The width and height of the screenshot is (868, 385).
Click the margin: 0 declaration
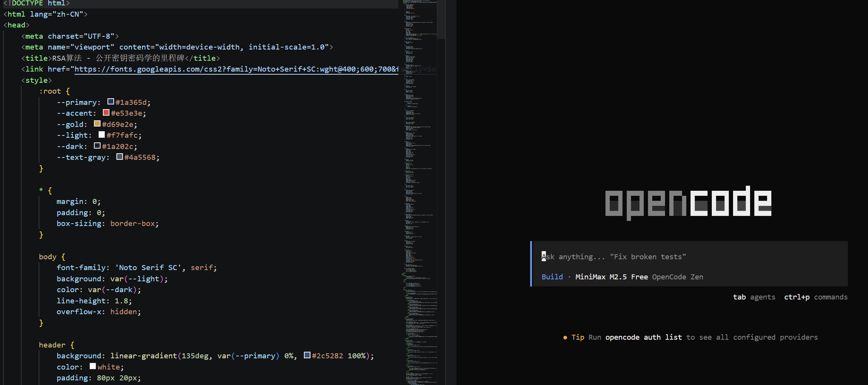pyautogui.click(x=78, y=201)
